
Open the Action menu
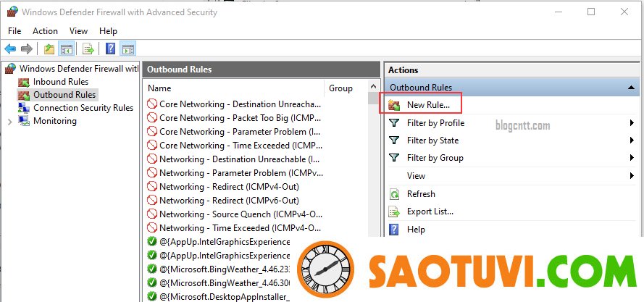coord(45,31)
